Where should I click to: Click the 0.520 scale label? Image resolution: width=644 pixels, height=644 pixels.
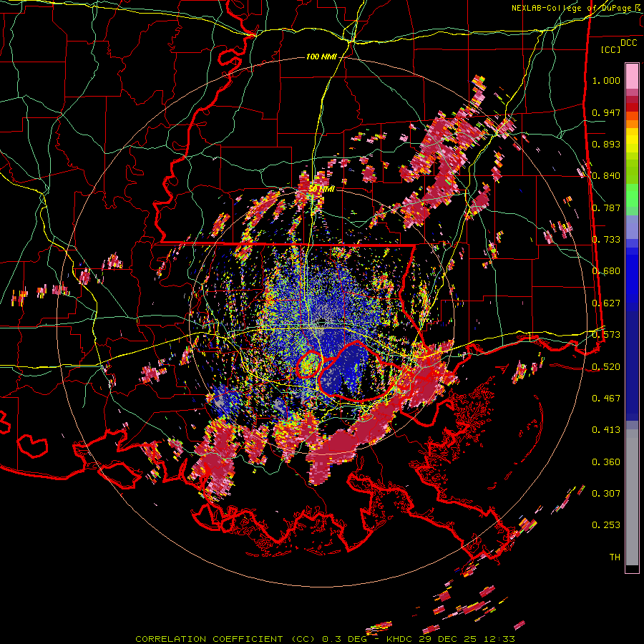point(606,366)
